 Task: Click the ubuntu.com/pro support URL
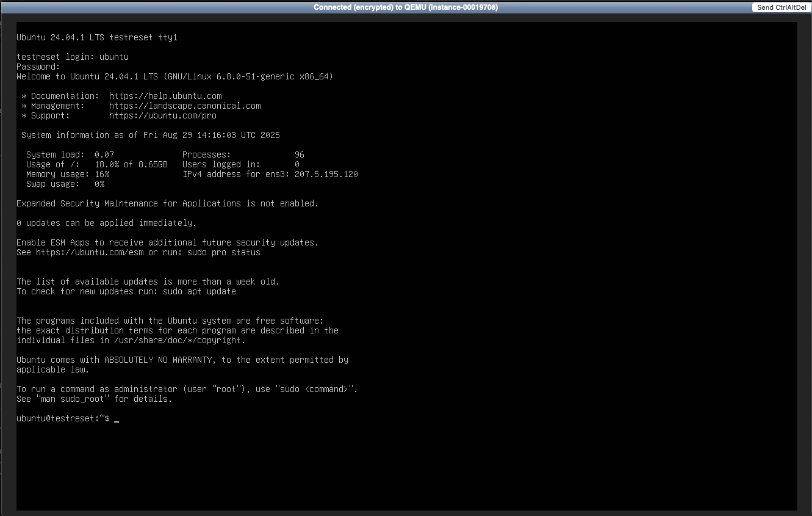click(163, 115)
